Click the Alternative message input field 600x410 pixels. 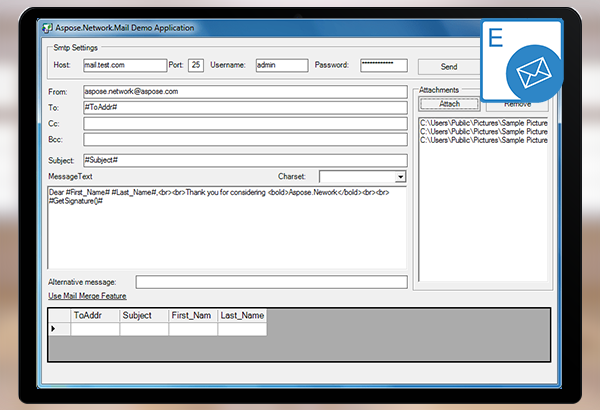[271, 282]
